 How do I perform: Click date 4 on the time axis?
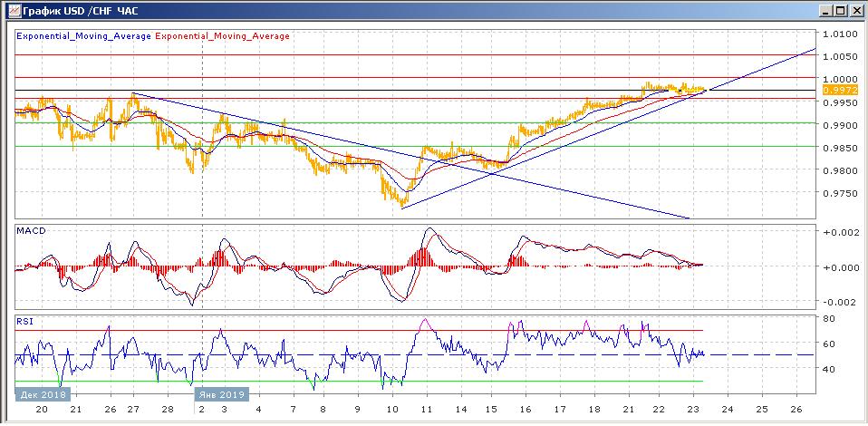coord(258,410)
